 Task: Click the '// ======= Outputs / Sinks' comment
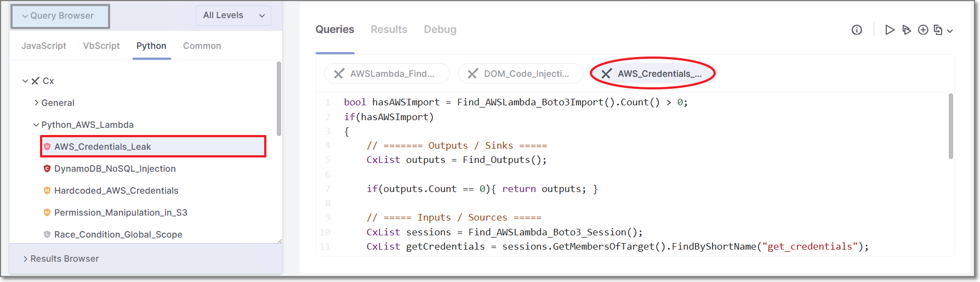[x=457, y=145]
